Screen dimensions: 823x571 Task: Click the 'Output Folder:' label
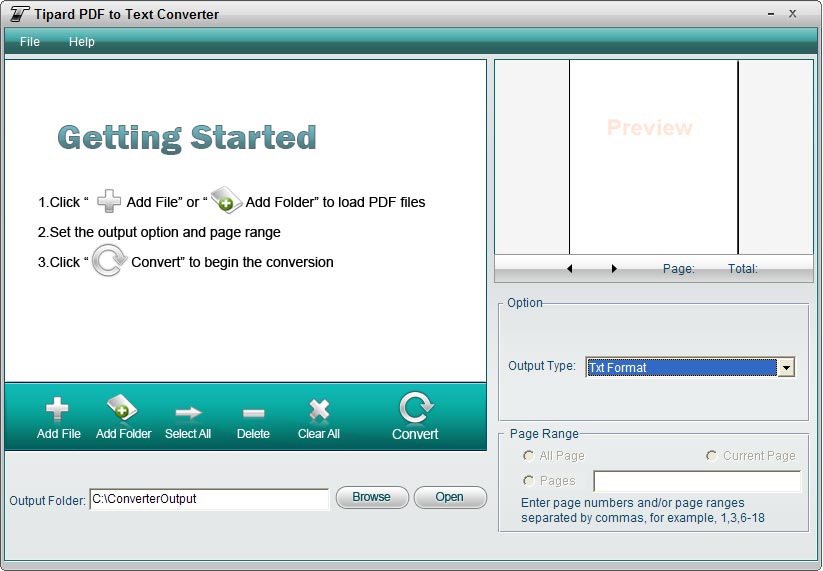coord(47,501)
